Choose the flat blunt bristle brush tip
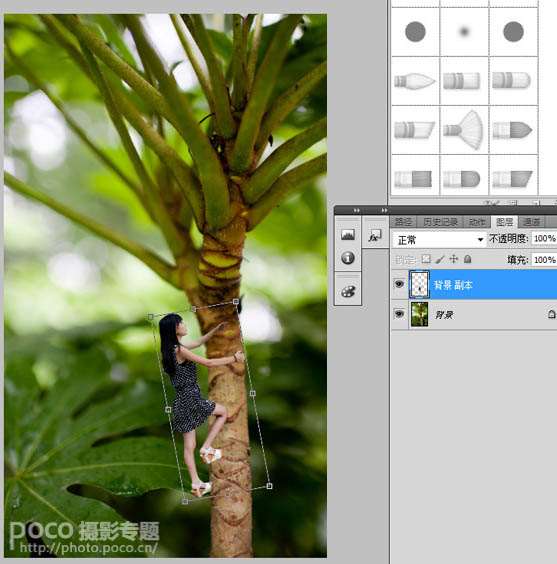 (413, 179)
